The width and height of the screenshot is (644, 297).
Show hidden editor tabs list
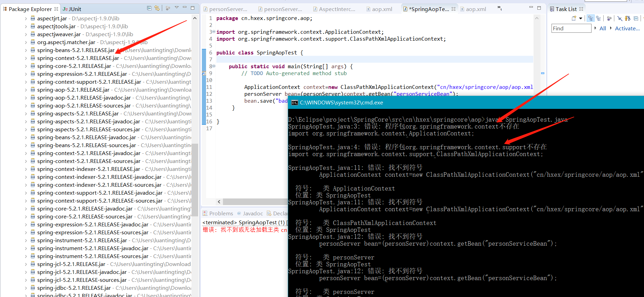point(499,8)
